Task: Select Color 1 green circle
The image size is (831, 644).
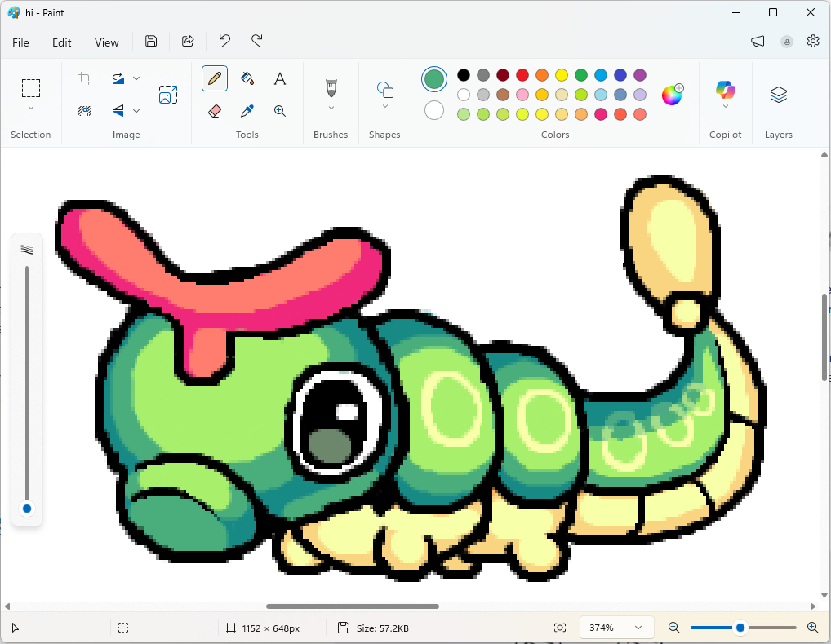Action: (434, 79)
